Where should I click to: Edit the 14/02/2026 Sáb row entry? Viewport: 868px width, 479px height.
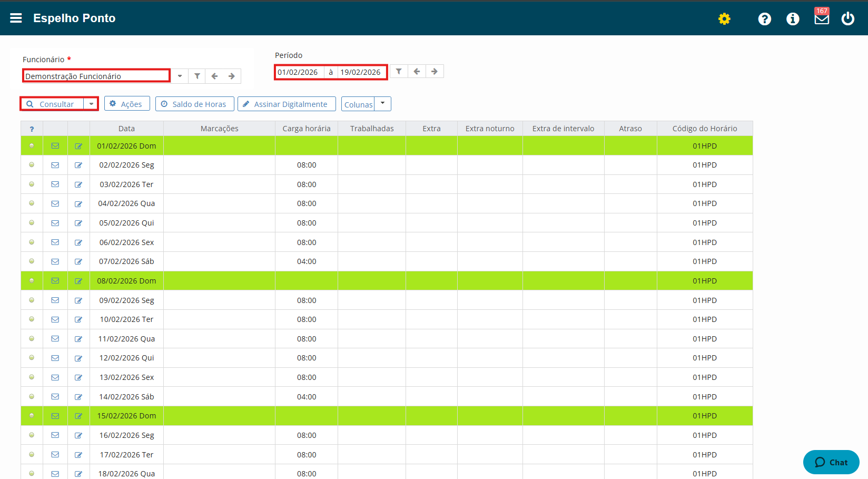(x=78, y=397)
